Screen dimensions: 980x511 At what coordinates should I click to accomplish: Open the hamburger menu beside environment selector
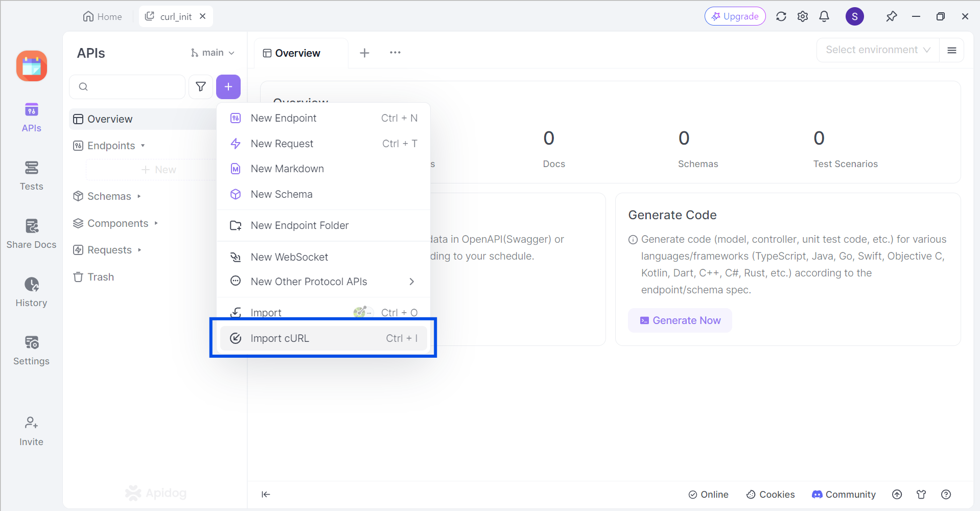click(x=952, y=50)
